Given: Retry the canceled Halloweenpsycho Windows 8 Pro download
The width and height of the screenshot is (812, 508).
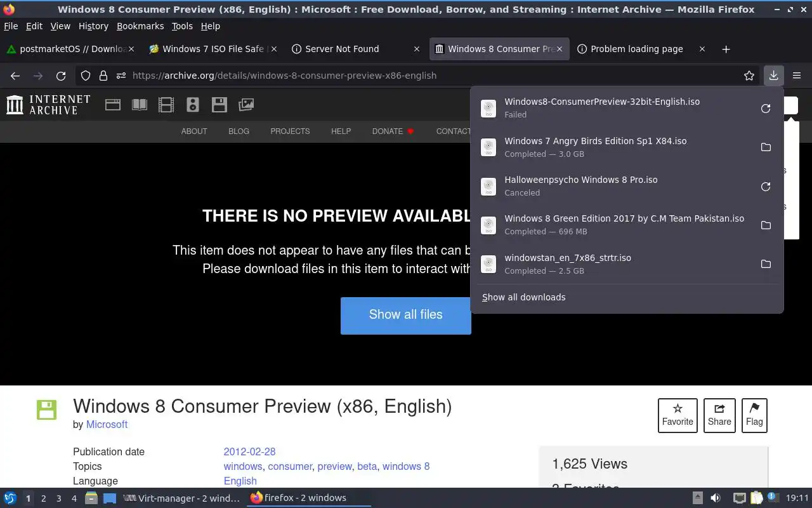Looking at the screenshot, I should (766, 187).
